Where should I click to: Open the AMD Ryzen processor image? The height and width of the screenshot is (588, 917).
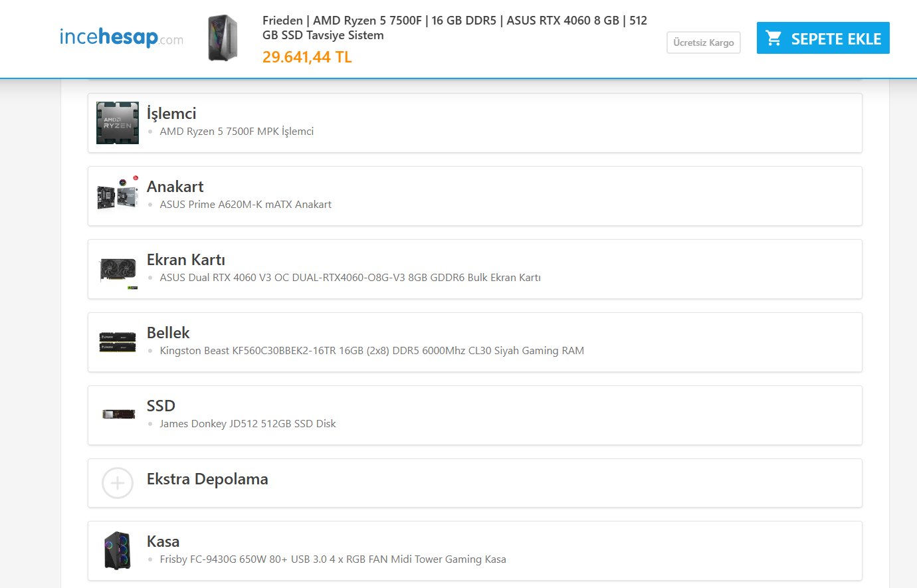click(x=118, y=123)
